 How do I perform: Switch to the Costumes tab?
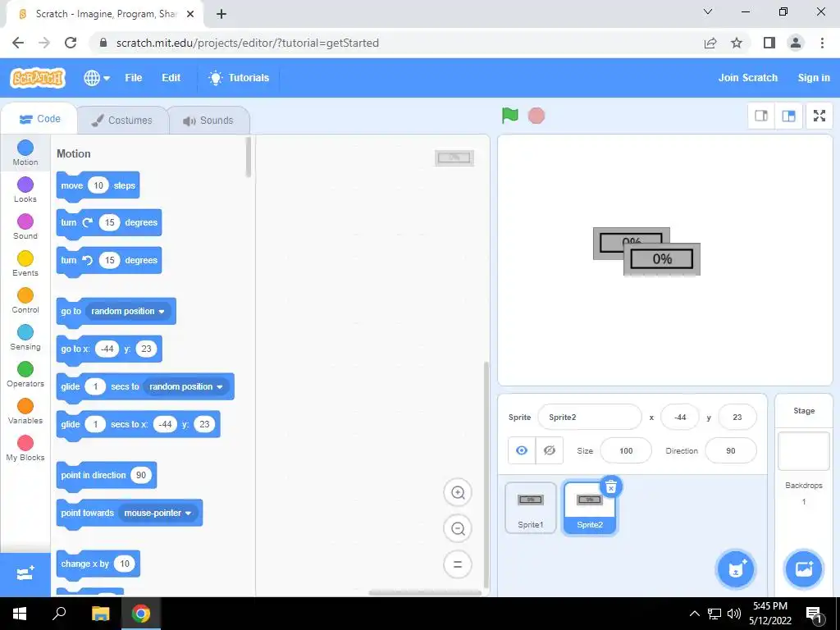(x=121, y=120)
